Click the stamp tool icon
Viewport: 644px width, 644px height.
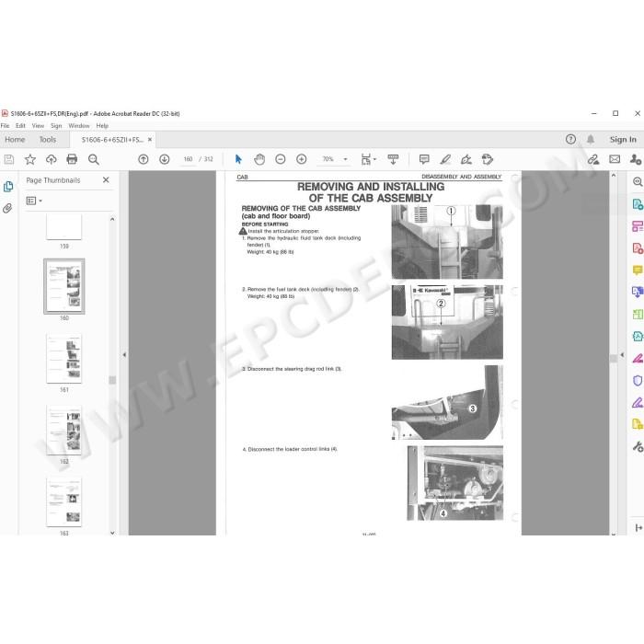pos(487,159)
